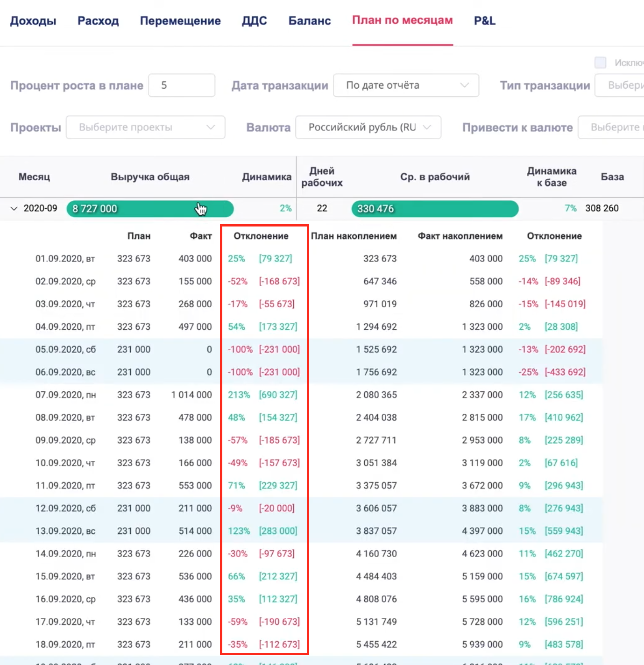This screenshot has height=665, width=644.
Task: Open the Валюта dropdown
Action: [368, 127]
